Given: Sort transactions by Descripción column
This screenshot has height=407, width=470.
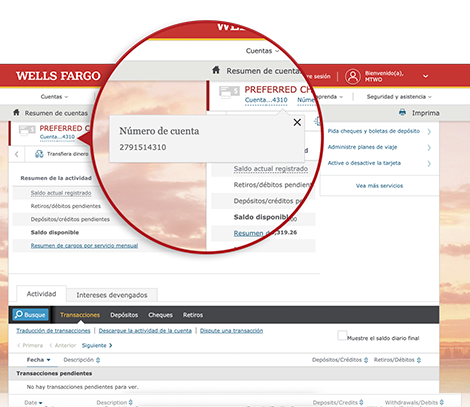Looking at the screenshot, I should point(82,360).
